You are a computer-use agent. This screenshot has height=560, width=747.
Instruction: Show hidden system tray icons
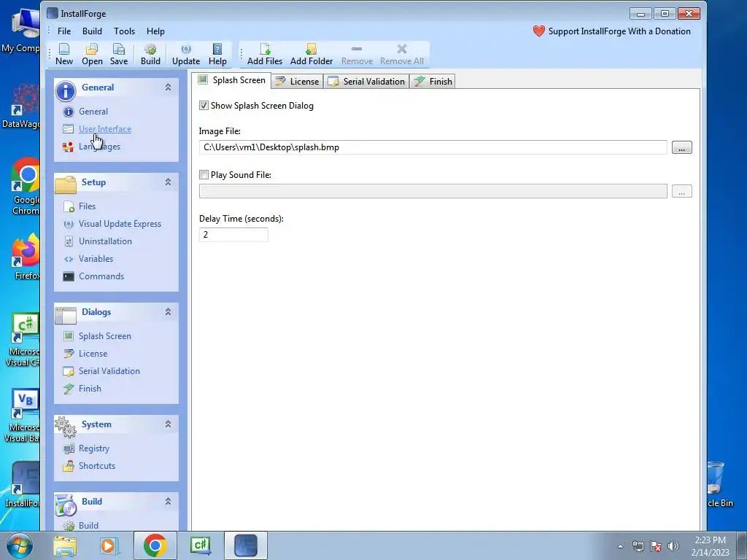(620, 546)
